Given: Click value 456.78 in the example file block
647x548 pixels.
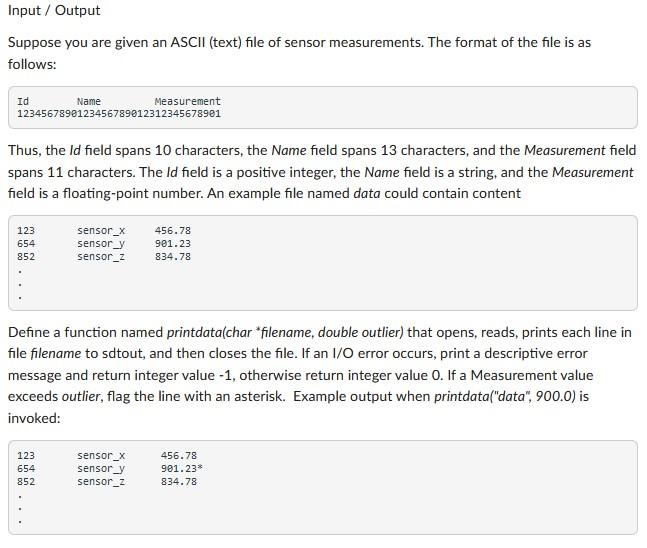Looking at the screenshot, I should pyautogui.click(x=173, y=231).
